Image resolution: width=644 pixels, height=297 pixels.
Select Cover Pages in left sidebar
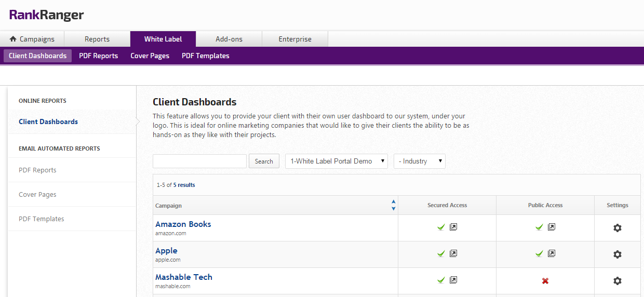[x=37, y=194]
